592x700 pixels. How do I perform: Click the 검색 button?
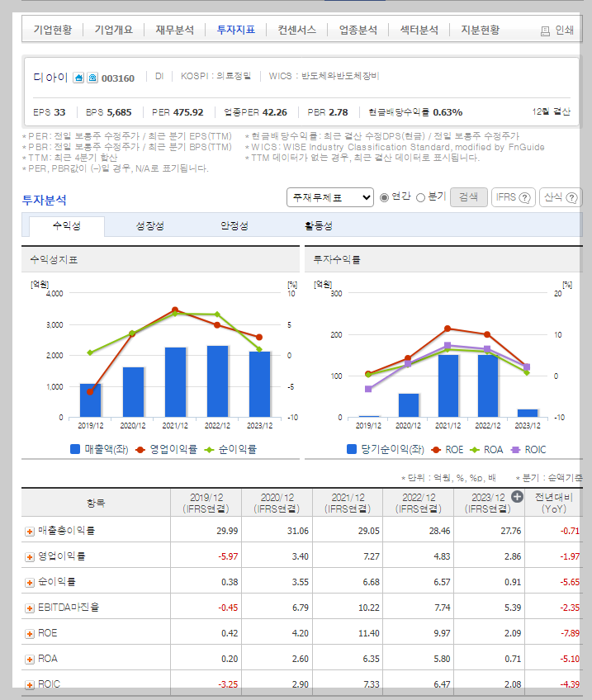[x=468, y=196]
